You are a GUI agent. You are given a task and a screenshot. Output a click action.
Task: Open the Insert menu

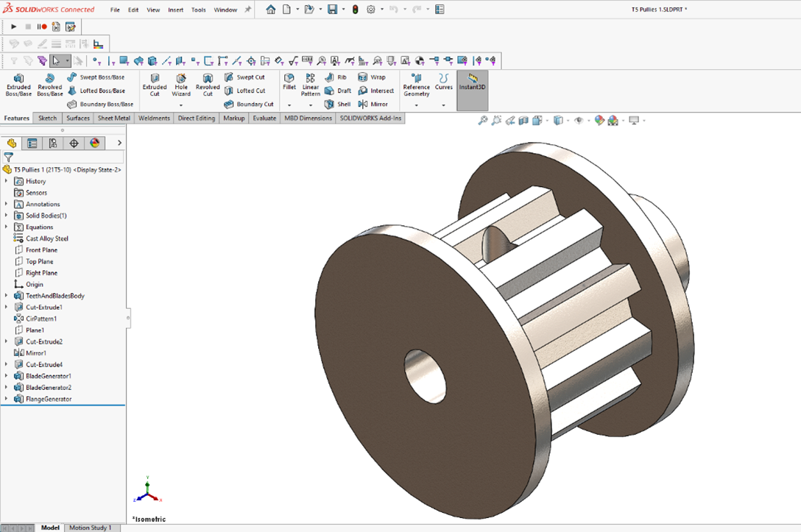[176, 10]
